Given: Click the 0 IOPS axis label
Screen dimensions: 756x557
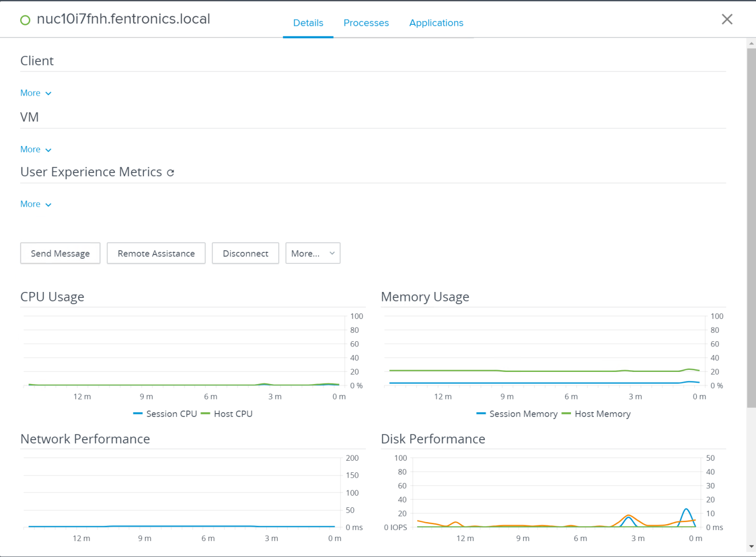Looking at the screenshot, I should coord(395,527).
